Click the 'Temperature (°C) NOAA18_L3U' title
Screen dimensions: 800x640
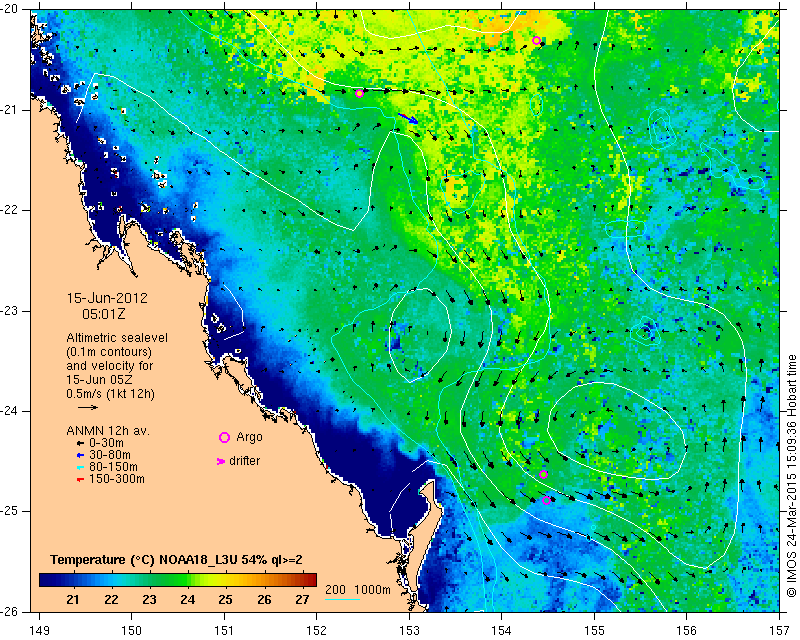click(x=144, y=560)
